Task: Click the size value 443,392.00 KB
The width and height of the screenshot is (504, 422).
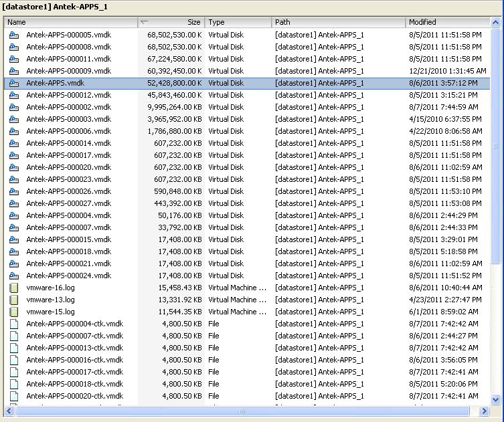Action: pyautogui.click(x=178, y=203)
